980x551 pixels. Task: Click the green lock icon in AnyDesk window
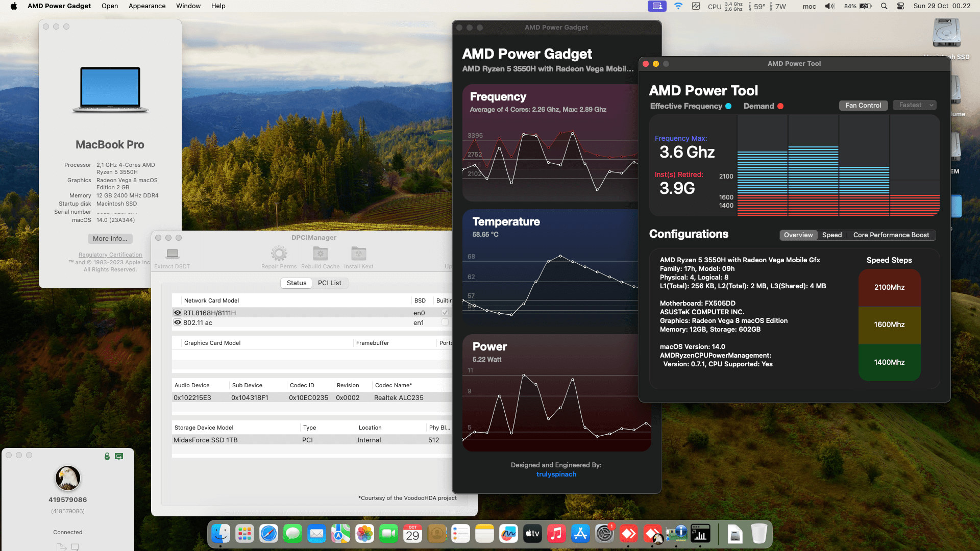[107, 457]
